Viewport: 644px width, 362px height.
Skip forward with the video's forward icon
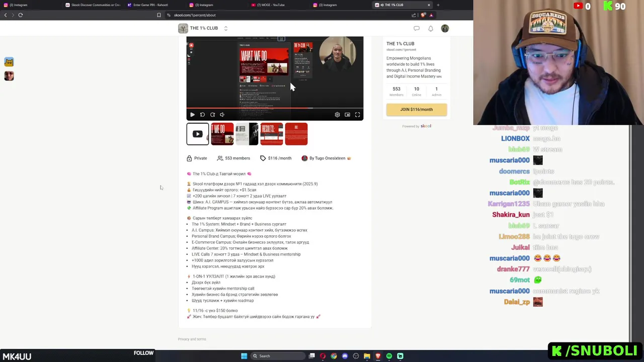pos(212,115)
